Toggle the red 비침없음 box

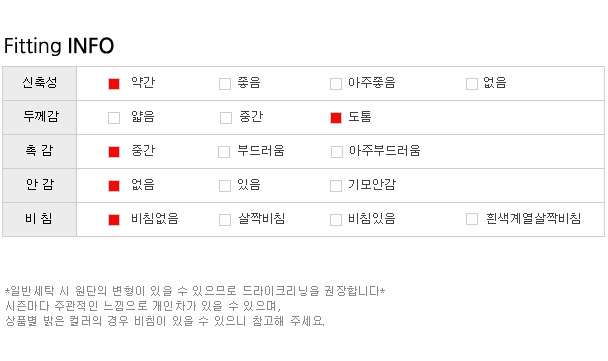pos(114,220)
